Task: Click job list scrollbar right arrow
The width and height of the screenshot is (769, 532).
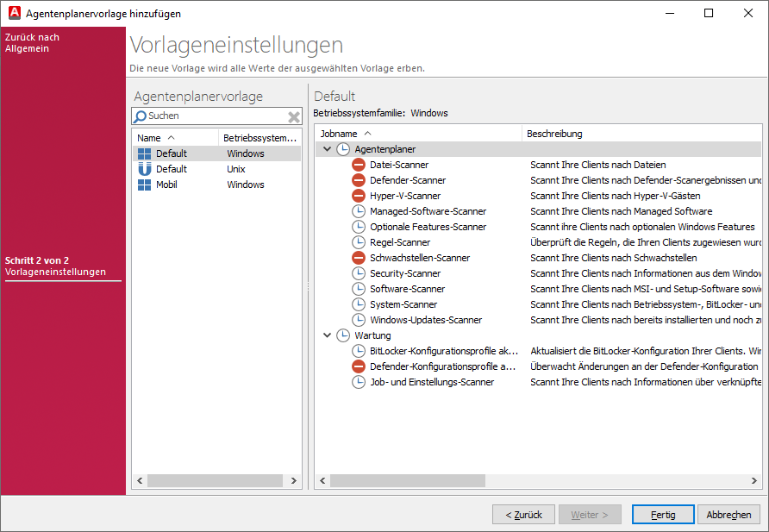Action: coord(753,480)
